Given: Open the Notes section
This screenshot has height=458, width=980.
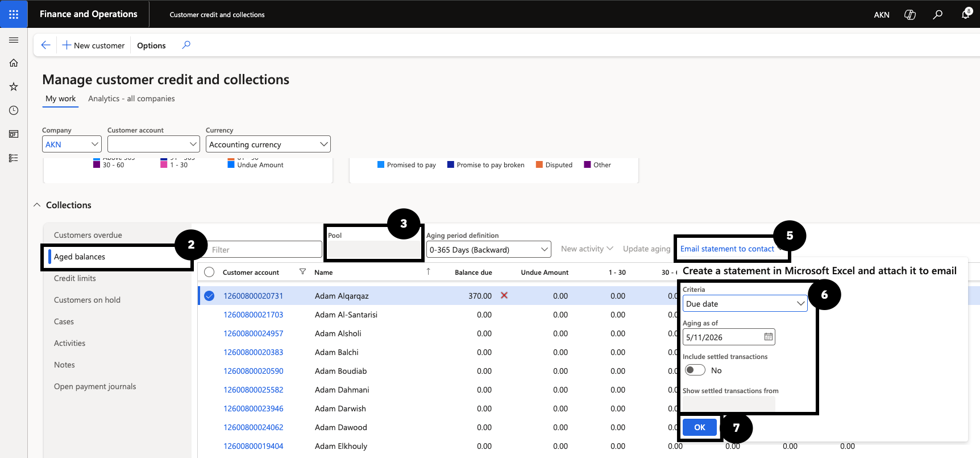Looking at the screenshot, I should click(x=64, y=365).
